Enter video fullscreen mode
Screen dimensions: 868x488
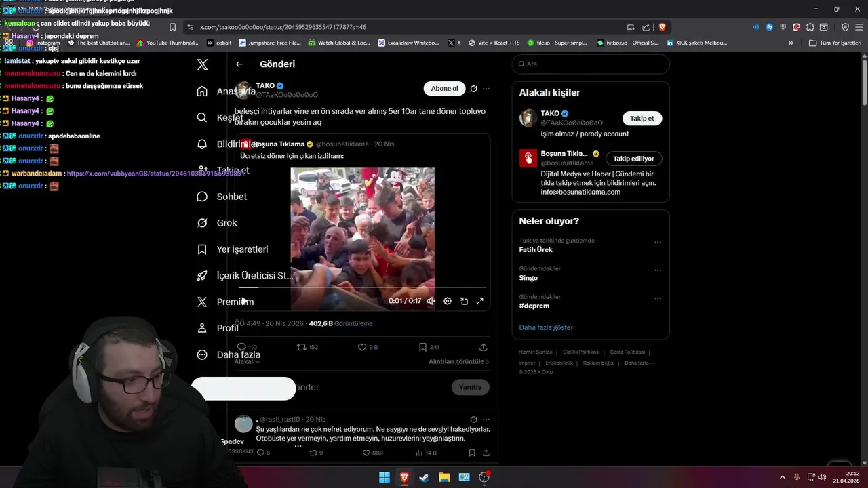479,301
